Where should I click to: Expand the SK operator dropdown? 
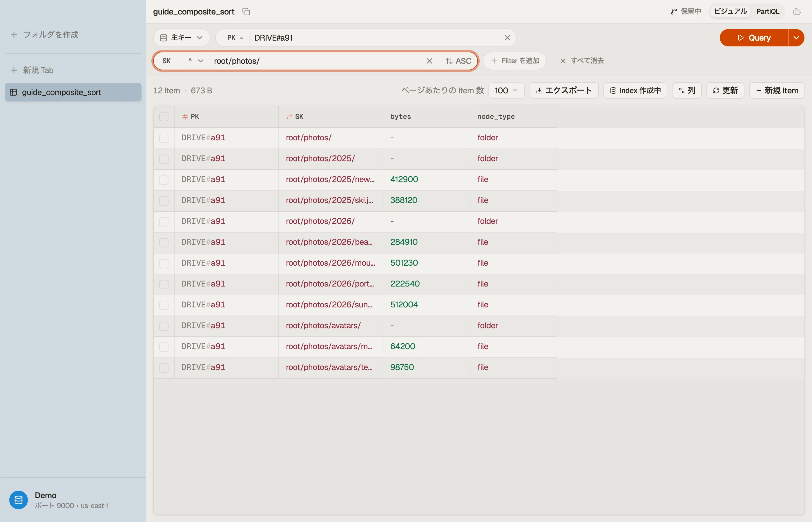(x=195, y=61)
